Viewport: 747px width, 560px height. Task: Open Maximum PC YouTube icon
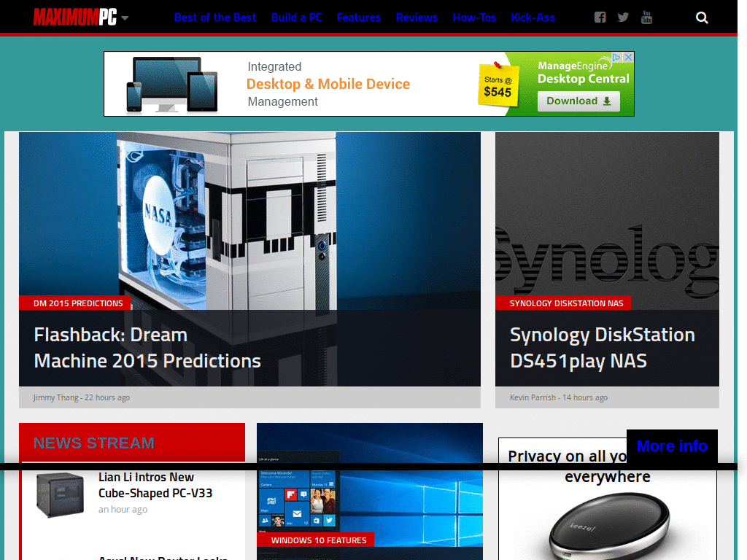tap(646, 17)
